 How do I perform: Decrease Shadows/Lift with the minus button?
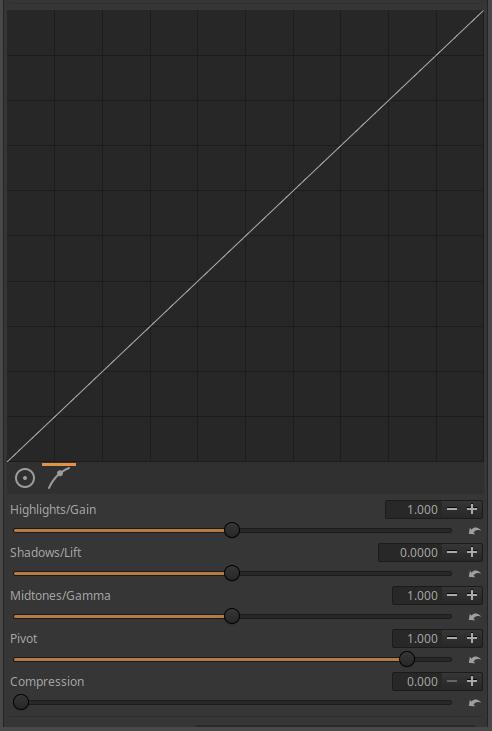[452, 552]
